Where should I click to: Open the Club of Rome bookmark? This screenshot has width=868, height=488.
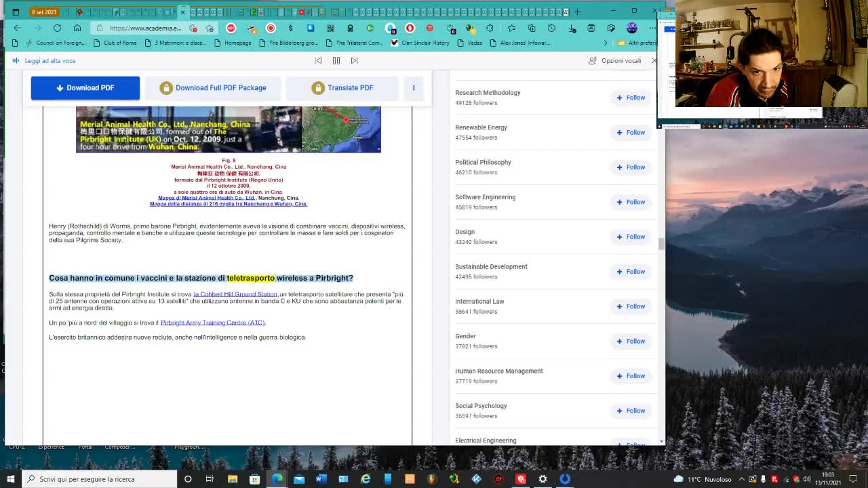tap(114, 43)
